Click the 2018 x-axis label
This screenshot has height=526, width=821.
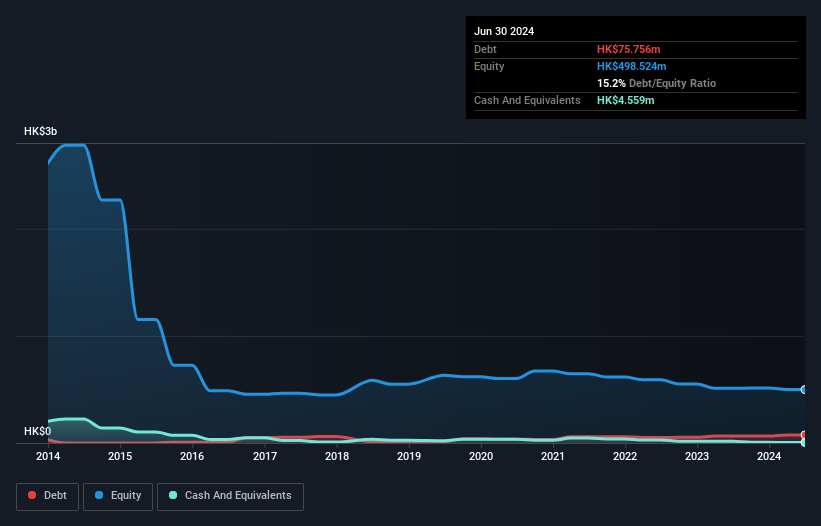pos(337,456)
